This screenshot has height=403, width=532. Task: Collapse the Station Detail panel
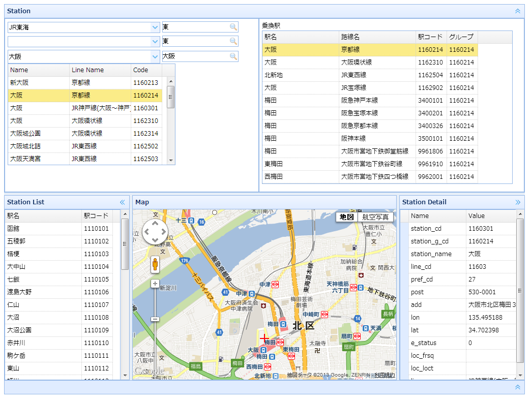(518, 202)
